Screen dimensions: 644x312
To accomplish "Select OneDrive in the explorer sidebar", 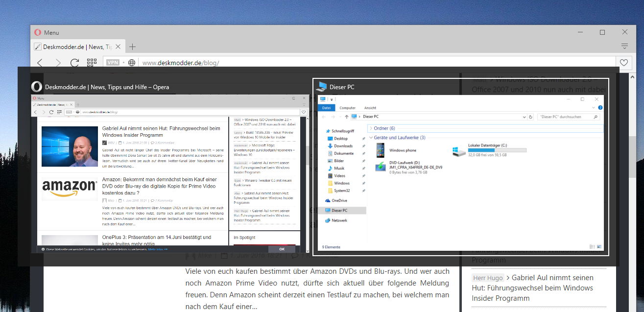I will coord(336,200).
